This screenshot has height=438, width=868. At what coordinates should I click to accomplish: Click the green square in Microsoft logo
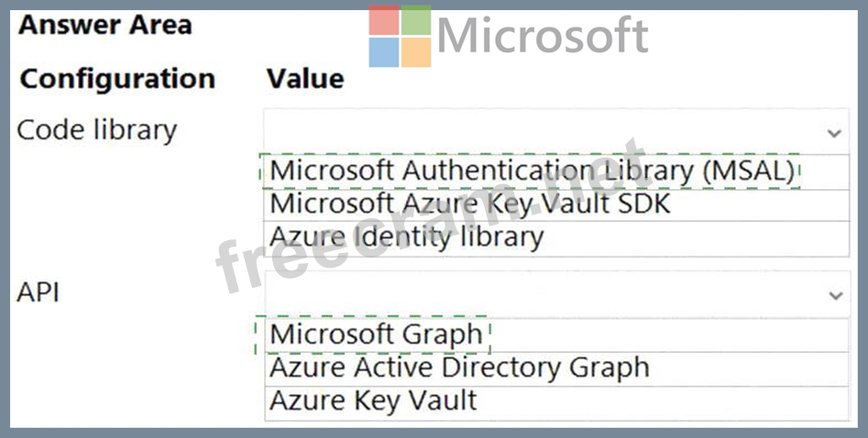click(x=415, y=20)
